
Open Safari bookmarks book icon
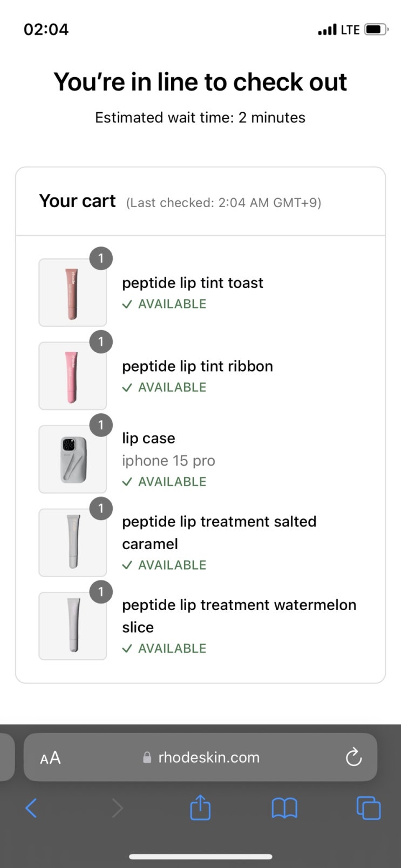[284, 808]
